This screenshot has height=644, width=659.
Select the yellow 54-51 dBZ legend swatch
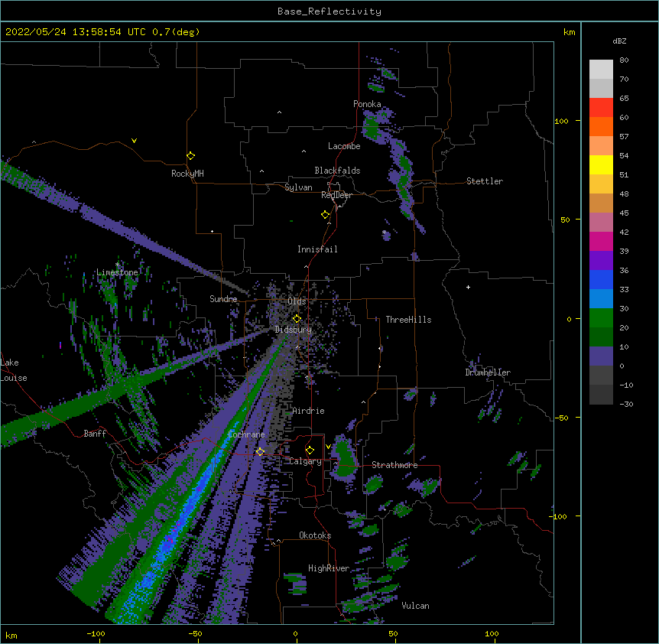(x=601, y=164)
